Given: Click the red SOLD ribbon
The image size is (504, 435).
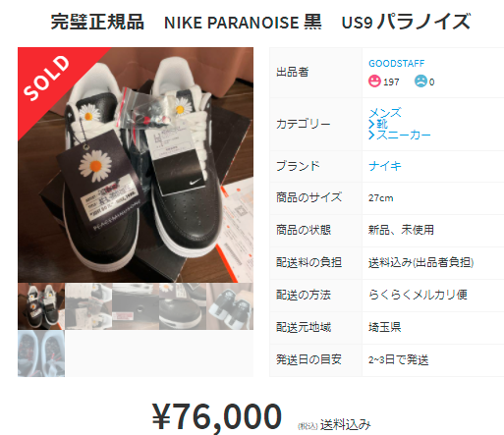Looking at the screenshot, I should pyautogui.click(x=49, y=79).
